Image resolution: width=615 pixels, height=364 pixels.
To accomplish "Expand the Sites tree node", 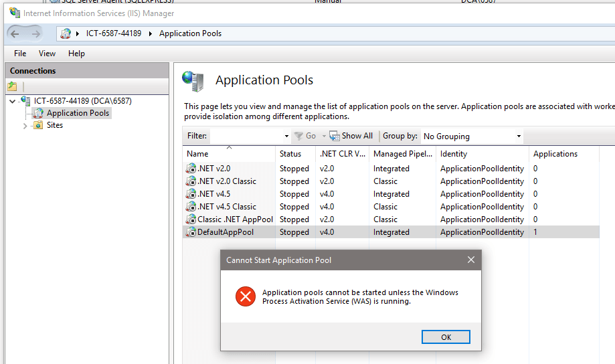I will [x=25, y=126].
